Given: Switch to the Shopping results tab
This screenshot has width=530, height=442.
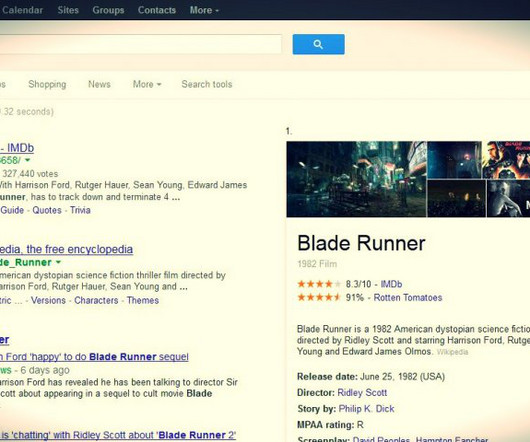Looking at the screenshot, I should 47,84.
